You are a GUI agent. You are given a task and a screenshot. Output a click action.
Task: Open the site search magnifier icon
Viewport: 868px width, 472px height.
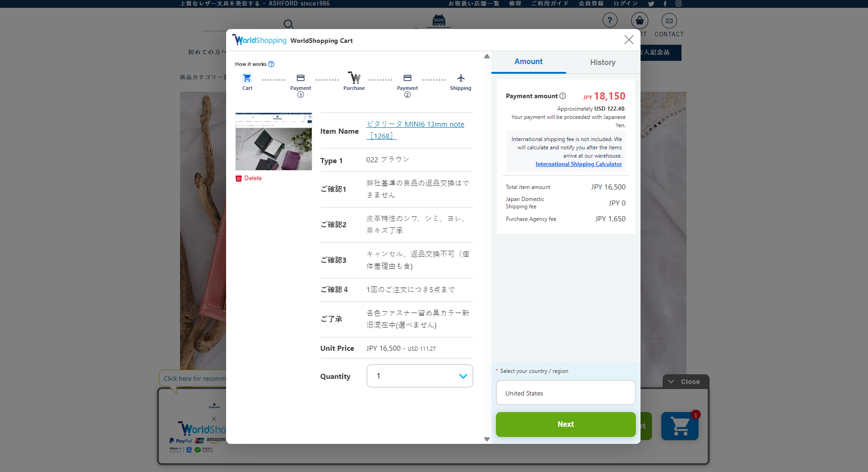tap(288, 24)
